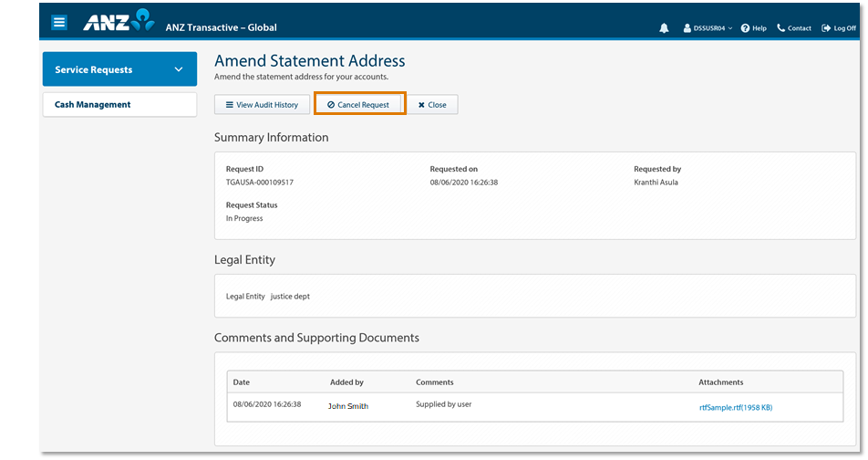Click the ANZ Transactive – Global title

(x=221, y=27)
